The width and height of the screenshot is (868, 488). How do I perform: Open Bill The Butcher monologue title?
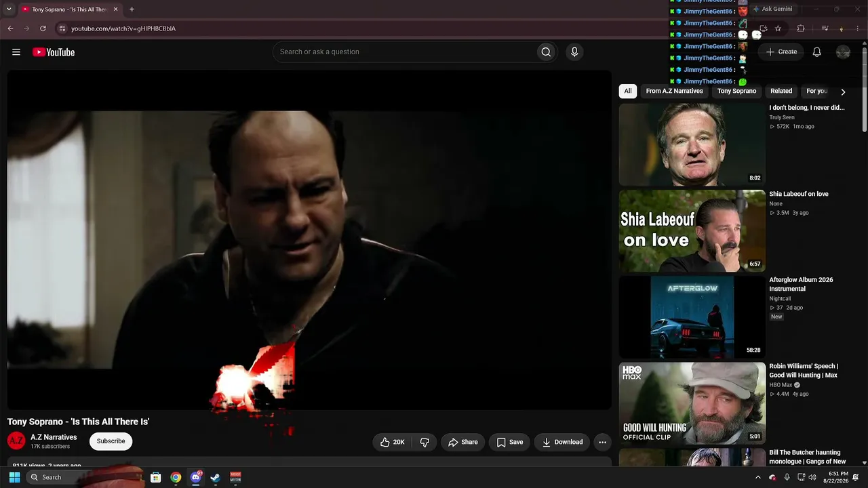[x=808, y=457]
